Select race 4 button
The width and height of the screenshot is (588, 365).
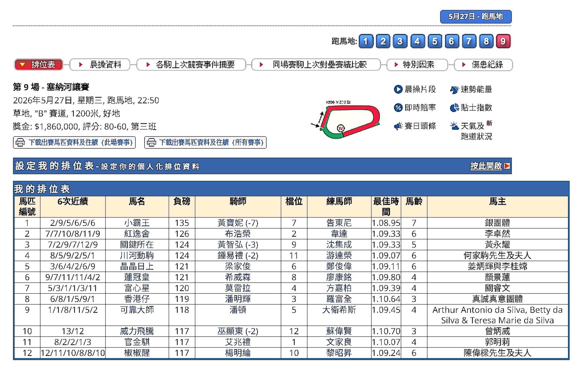tap(417, 41)
